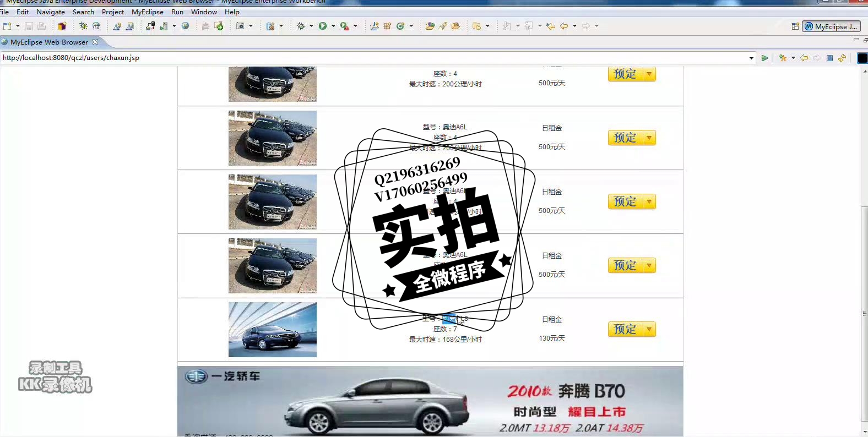This screenshot has height=437, width=868.
Task: Click the camera snapshot toolbar icon
Action: point(240,26)
